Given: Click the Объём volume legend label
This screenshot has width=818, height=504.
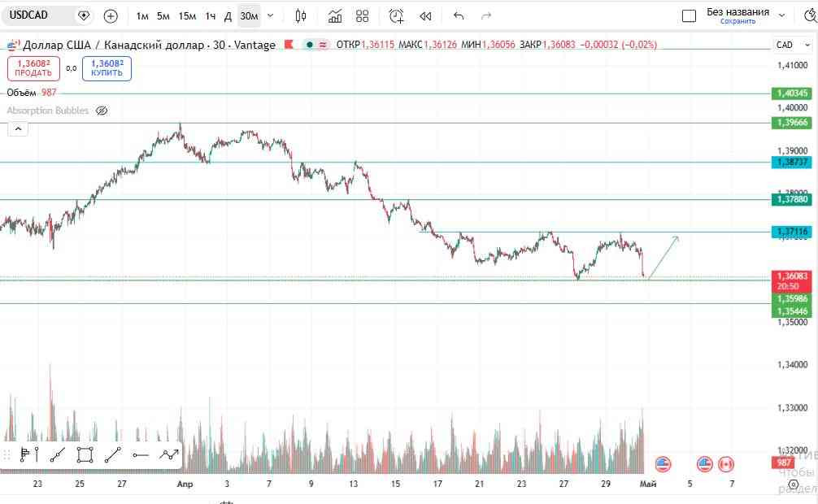Looking at the screenshot, I should [x=21, y=93].
